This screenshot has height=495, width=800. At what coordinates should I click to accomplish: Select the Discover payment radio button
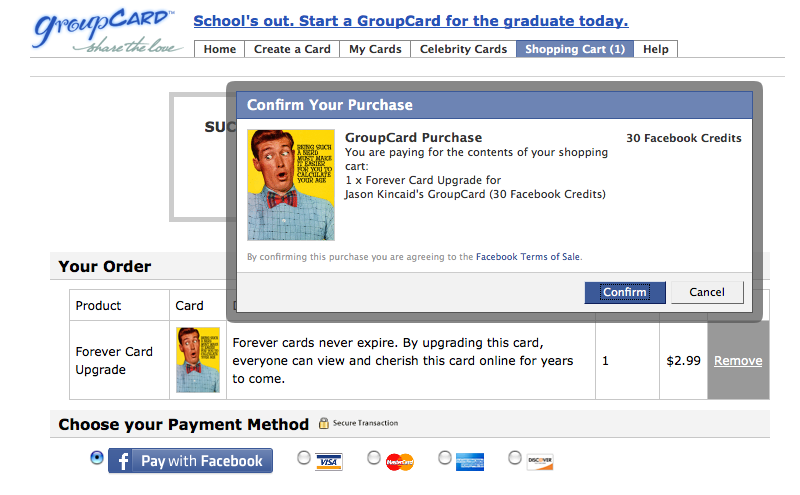[515, 457]
